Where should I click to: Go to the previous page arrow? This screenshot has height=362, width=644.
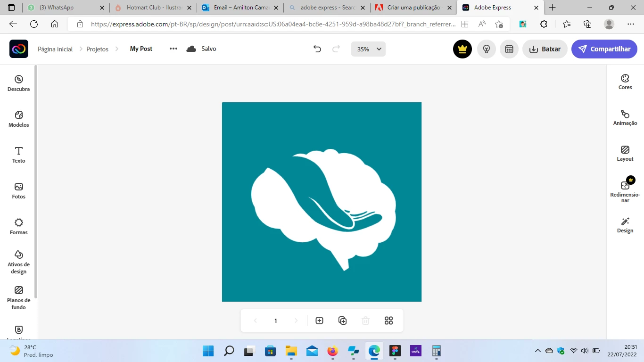click(x=256, y=321)
